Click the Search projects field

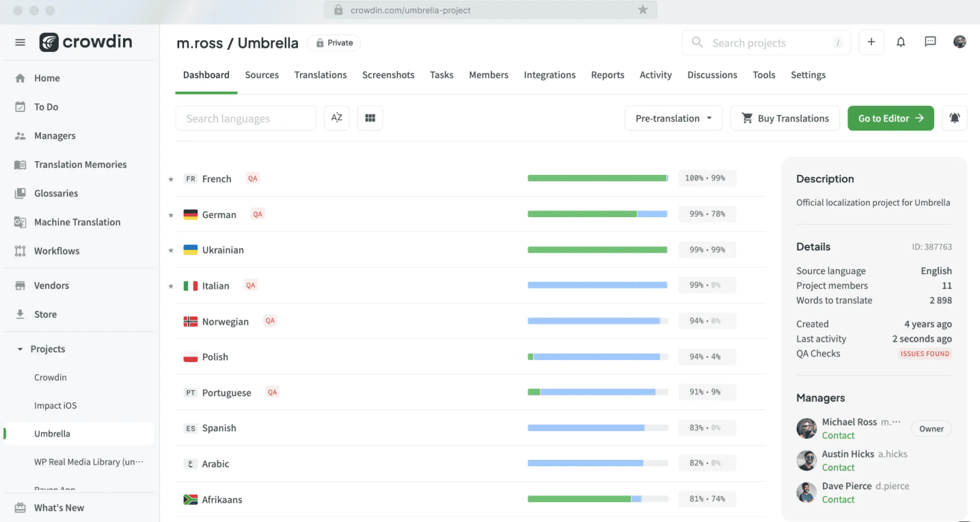766,42
